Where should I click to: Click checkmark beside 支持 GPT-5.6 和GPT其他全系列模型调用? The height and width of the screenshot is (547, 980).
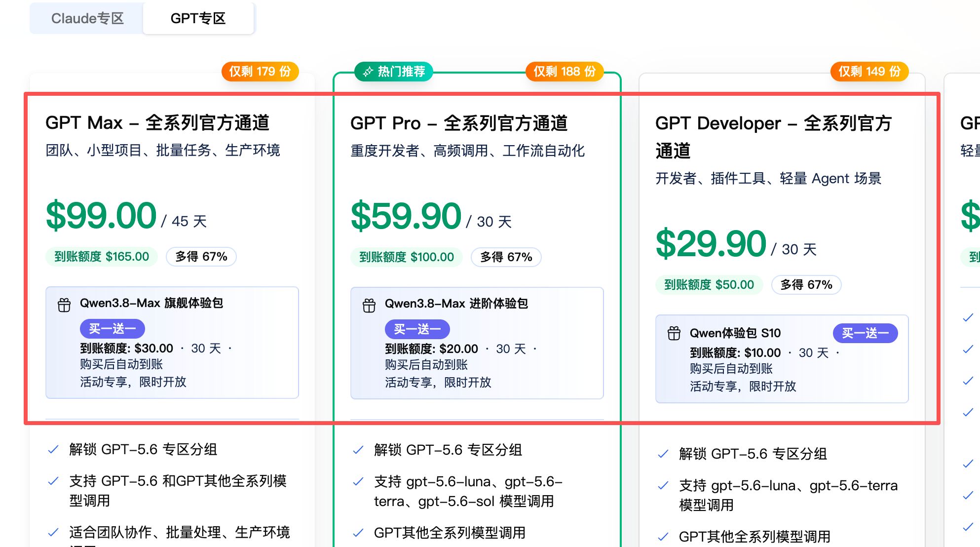pos(53,481)
